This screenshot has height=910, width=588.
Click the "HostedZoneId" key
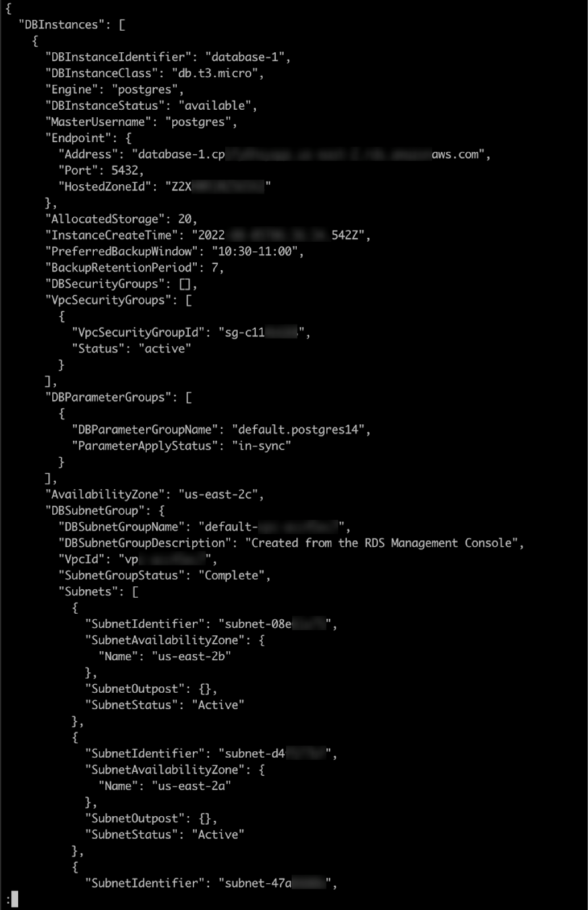[105, 187]
